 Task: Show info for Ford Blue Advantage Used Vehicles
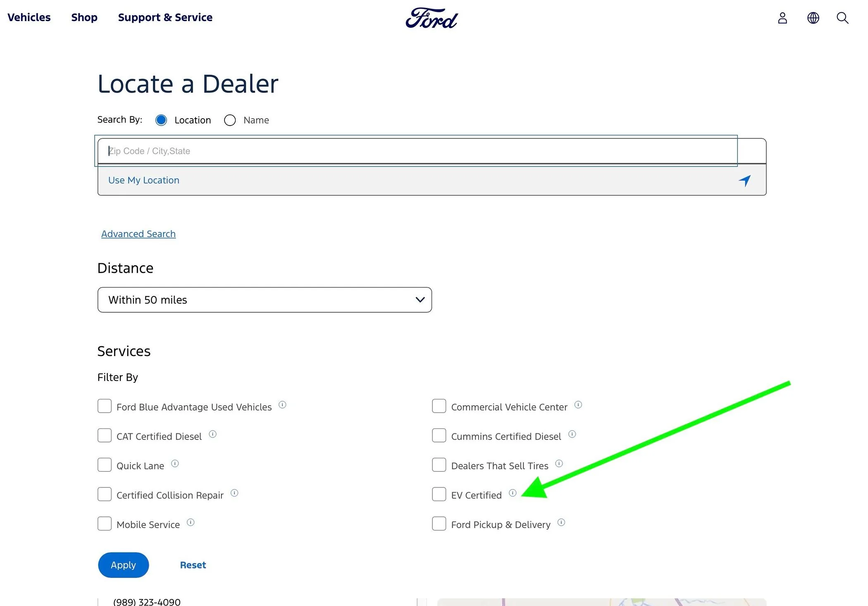[x=282, y=405]
